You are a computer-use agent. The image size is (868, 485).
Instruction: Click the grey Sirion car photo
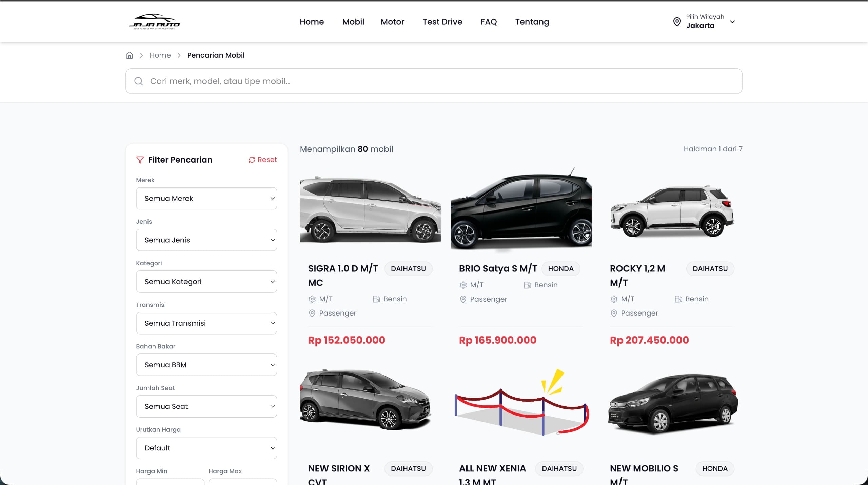366,399
